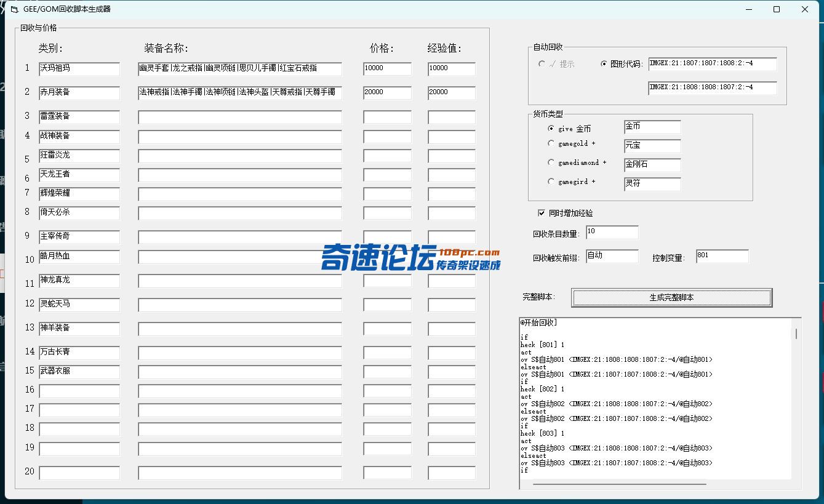Click row 20 empty category field
The image size is (824, 504).
pos(79,473)
